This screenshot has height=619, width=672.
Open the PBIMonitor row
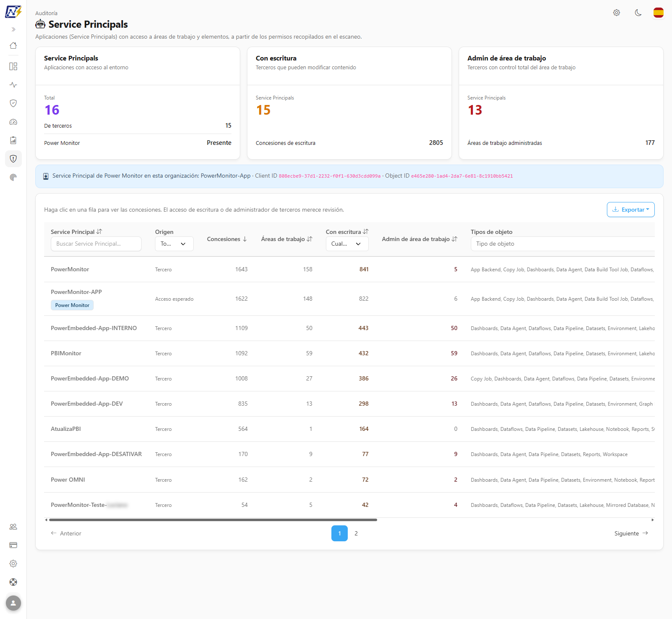point(349,353)
